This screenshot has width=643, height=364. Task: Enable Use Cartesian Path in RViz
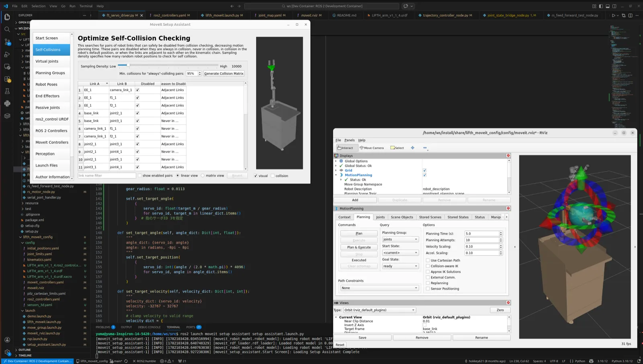[x=428, y=260]
